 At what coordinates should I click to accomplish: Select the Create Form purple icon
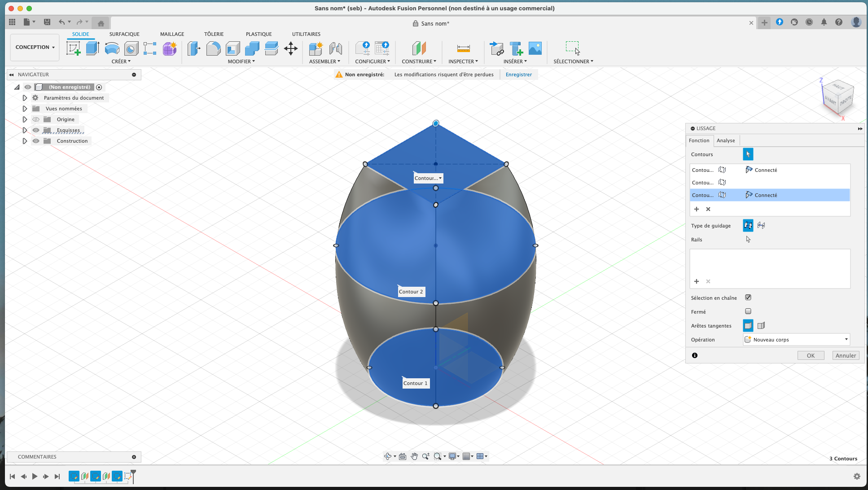170,48
